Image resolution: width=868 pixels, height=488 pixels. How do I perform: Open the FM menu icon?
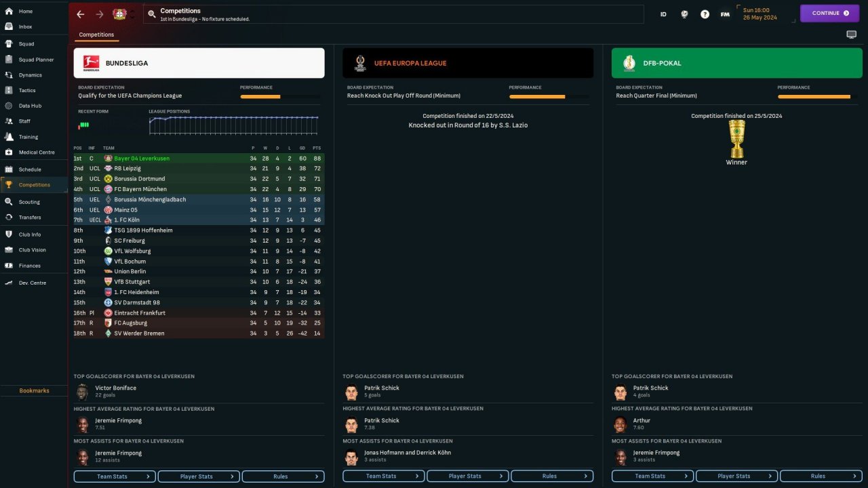[725, 14]
